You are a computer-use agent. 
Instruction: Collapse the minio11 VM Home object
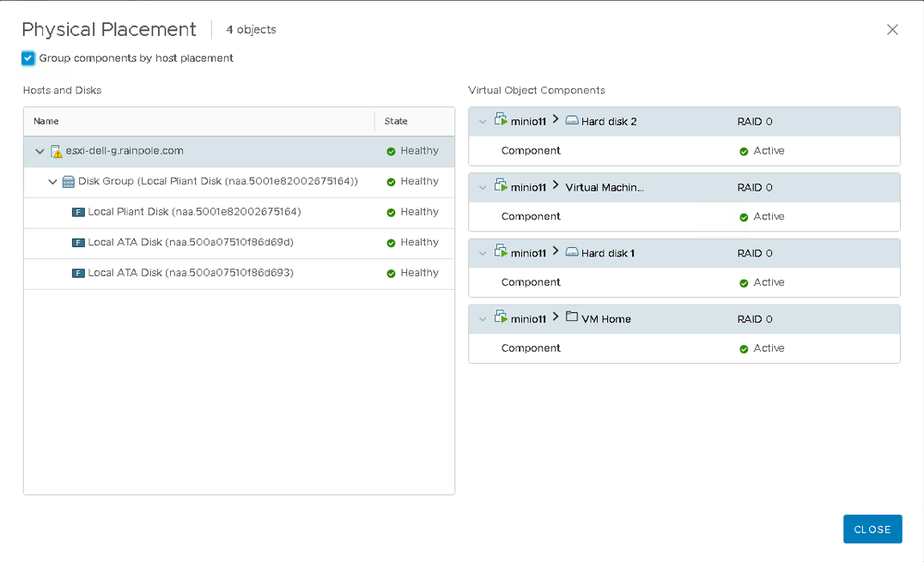(x=483, y=319)
